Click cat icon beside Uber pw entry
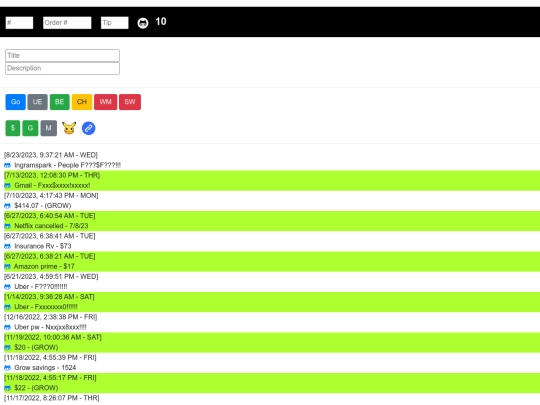 point(7,328)
